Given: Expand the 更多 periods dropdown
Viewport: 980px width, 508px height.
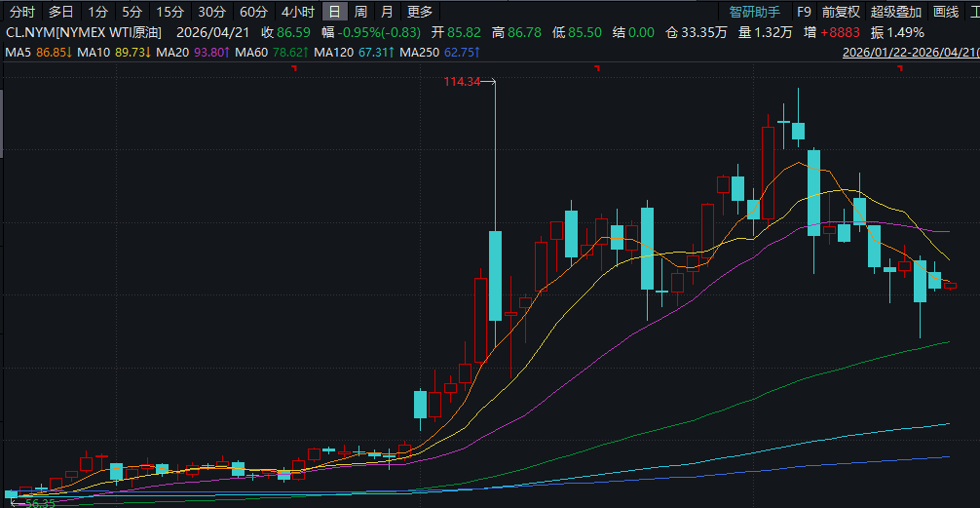Looking at the screenshot, I should click(420, 12).
